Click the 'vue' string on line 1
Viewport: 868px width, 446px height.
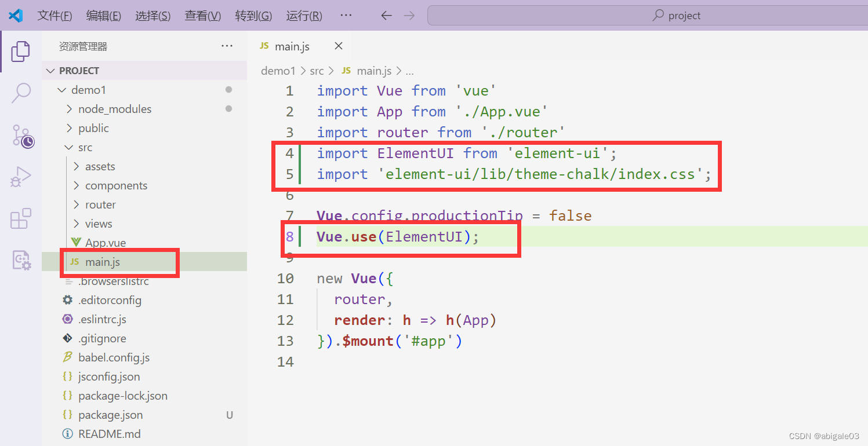(x=475, y=91)
